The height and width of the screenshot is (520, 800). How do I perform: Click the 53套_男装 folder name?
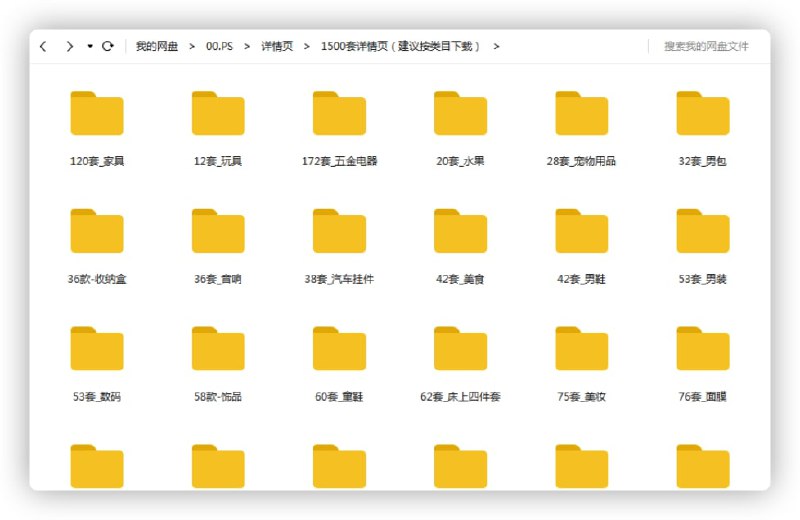click(x=703, y=279)
